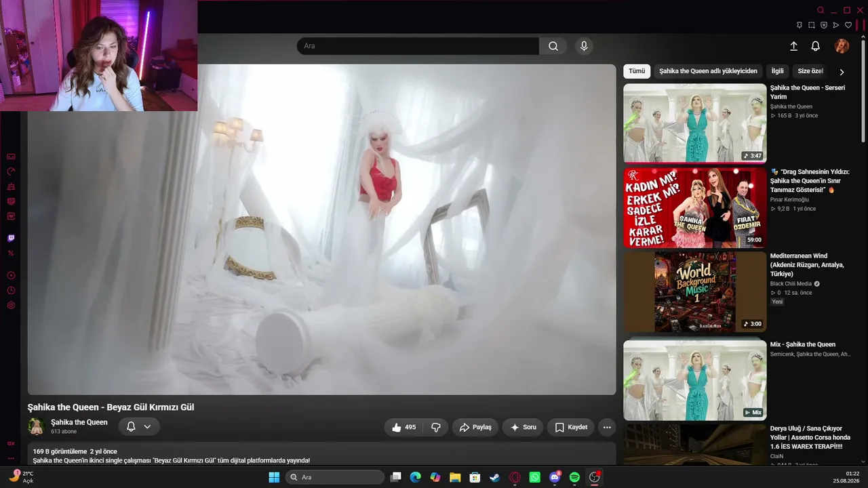The image size is (868, 488).
Task: Select the Size özel filter chip
Action: [810, 71]
